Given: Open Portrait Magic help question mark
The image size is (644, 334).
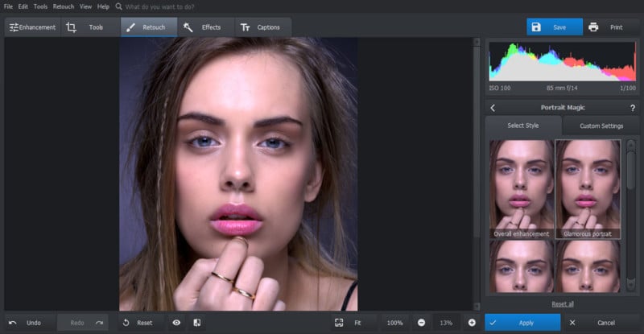Looking at the screenshot, I should coord(633,108).
